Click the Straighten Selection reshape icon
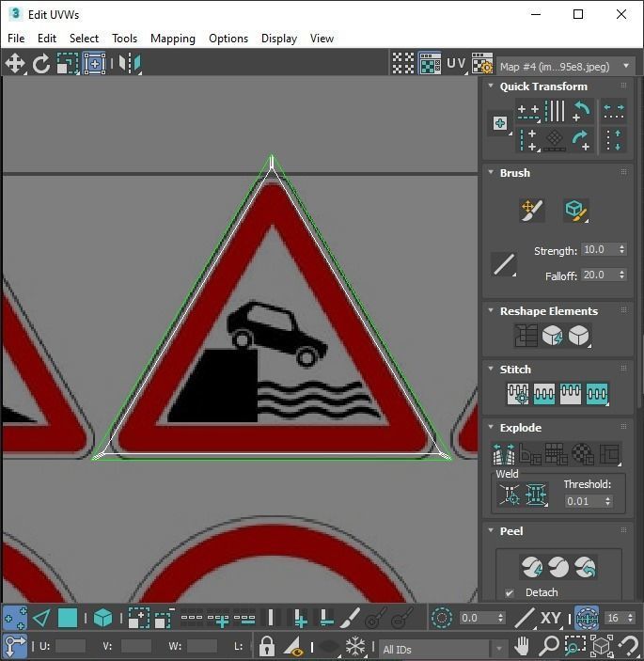The width and height of the screenshot is (644, 661). point(526,336)
